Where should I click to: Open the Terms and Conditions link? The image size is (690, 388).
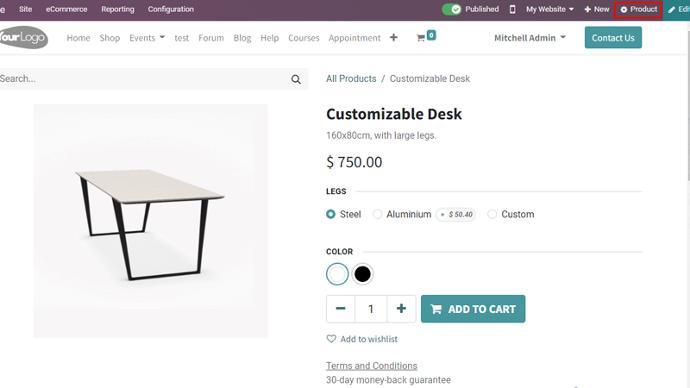(371, 366)
